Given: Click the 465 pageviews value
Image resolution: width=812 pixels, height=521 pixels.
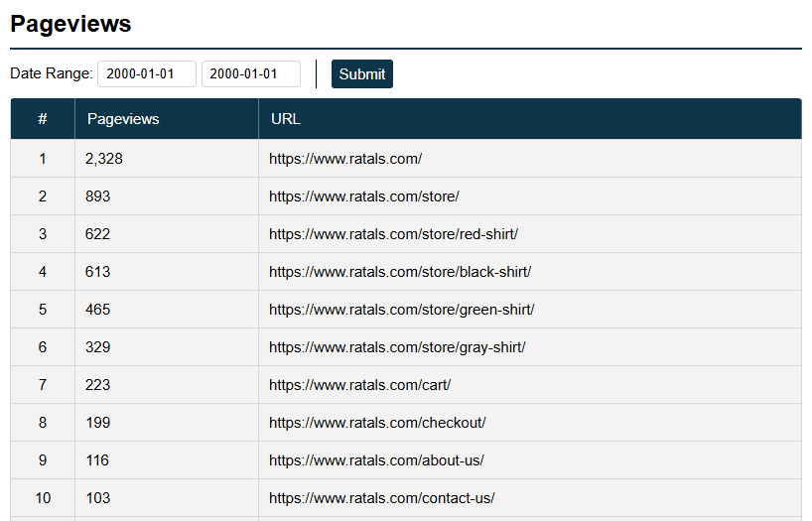Looking at the screenshot, I should click(98, 310).
